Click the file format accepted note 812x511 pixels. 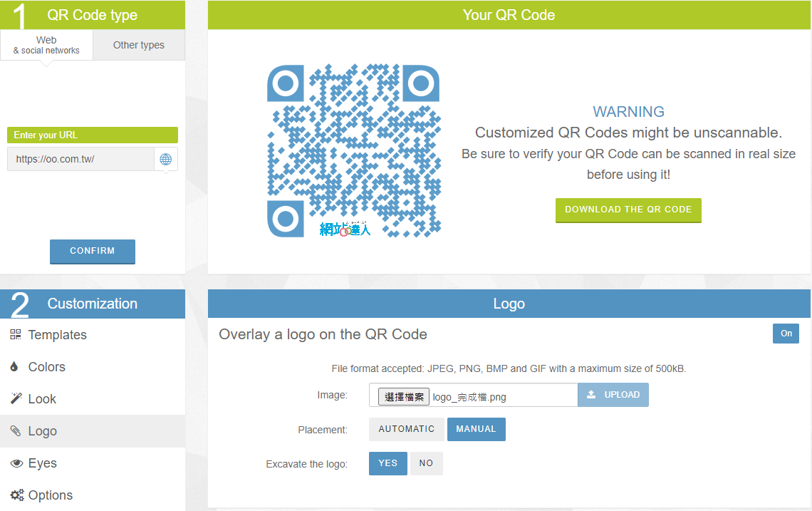509,368
